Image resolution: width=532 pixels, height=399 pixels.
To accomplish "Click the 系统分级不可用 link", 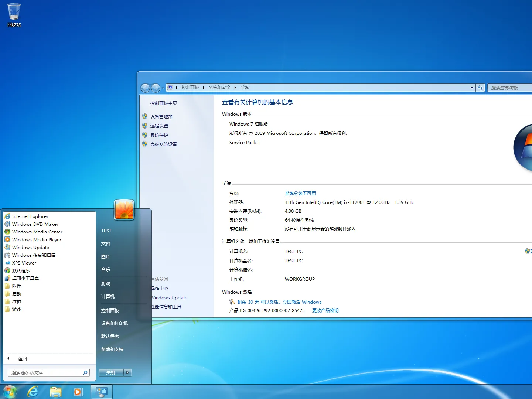I will [x=300, y=193].
